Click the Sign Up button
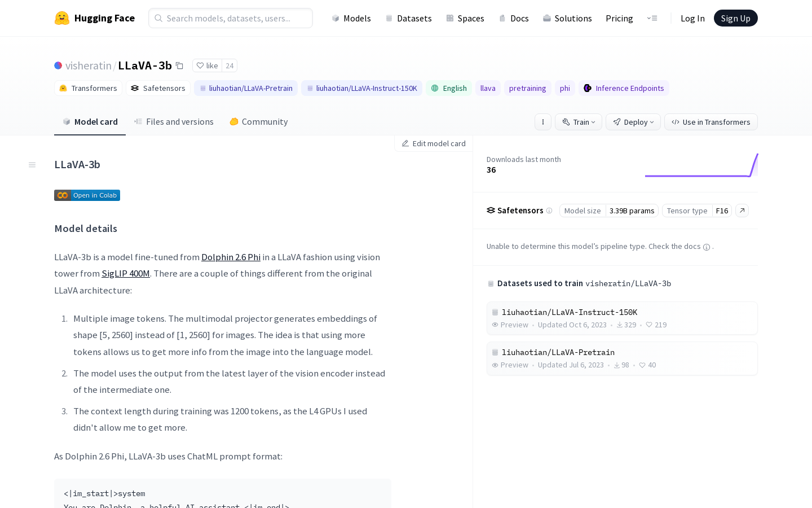 tap(736, 18)
